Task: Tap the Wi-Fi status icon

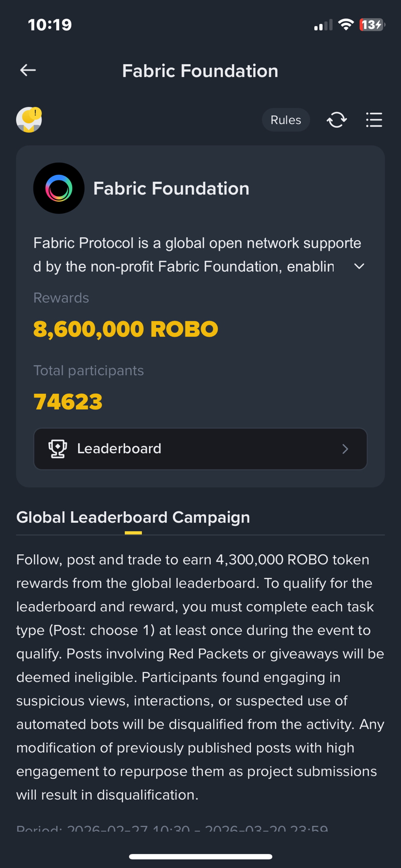Action: pyautogui.click(x=346, y=25)
